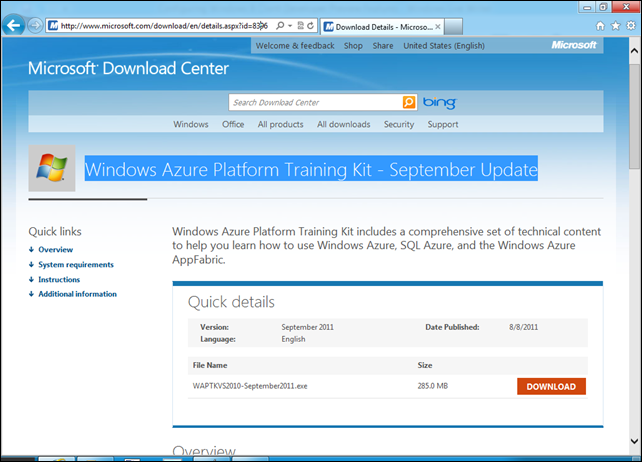Jump to System requirements quick link
The width and height of the screenshot is (642, 462).
click(x=76, y=265)
